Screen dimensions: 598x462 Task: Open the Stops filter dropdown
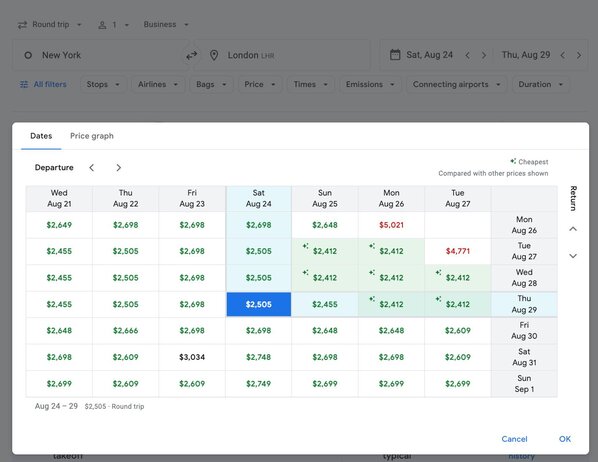103,84
